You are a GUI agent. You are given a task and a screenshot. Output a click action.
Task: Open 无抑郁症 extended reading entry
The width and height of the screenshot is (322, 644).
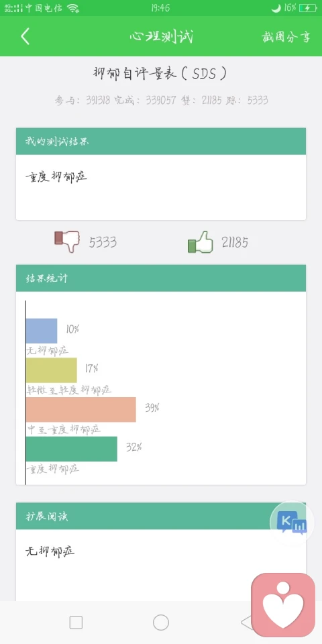click(x=50, y=551)
